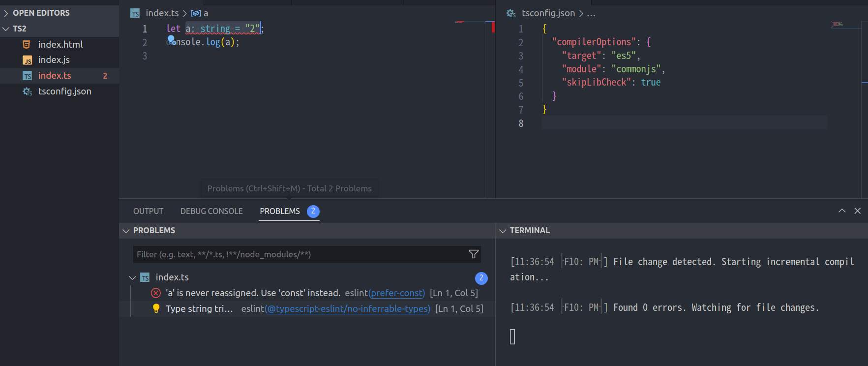Click the problem count badge on index.ts in explorer

tap(105, 76)
